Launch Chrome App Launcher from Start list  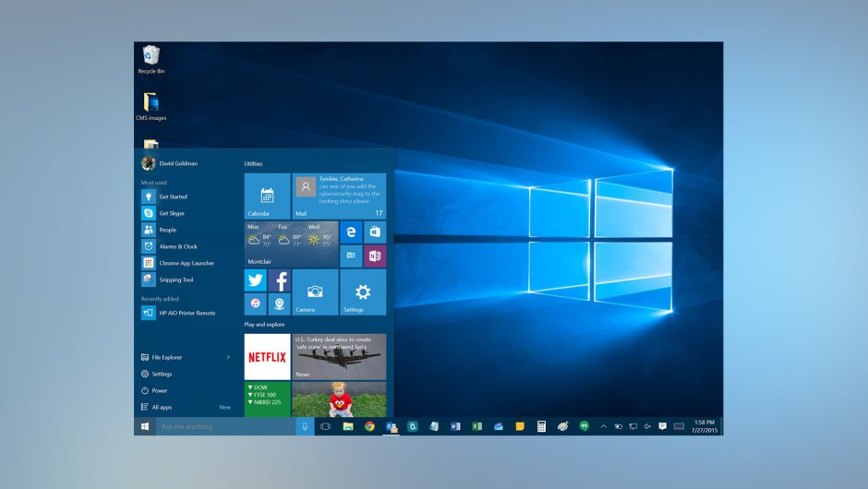[x=187, y=263]
